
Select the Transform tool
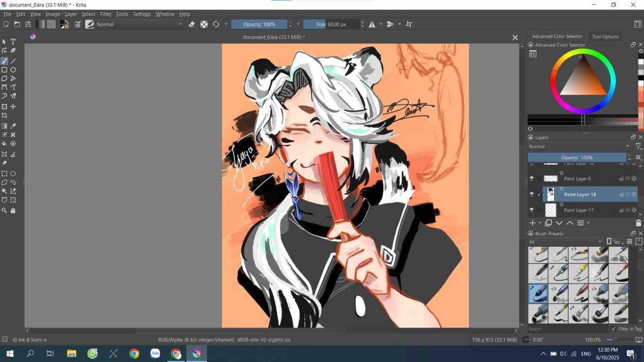pos(4,107)
